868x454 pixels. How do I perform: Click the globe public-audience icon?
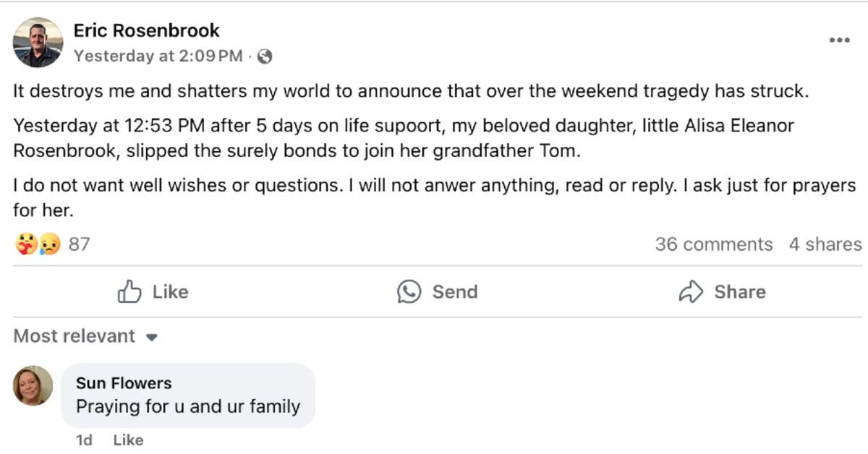point(265,56)
